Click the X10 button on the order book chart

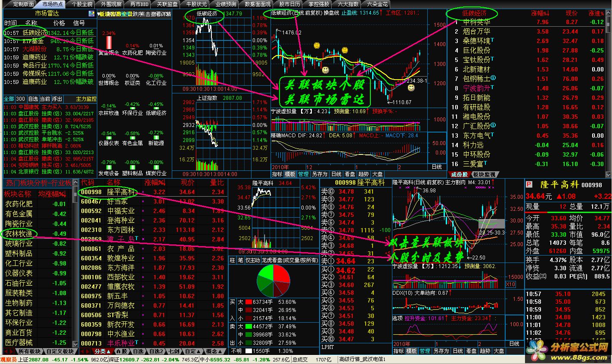pos(510,284)
